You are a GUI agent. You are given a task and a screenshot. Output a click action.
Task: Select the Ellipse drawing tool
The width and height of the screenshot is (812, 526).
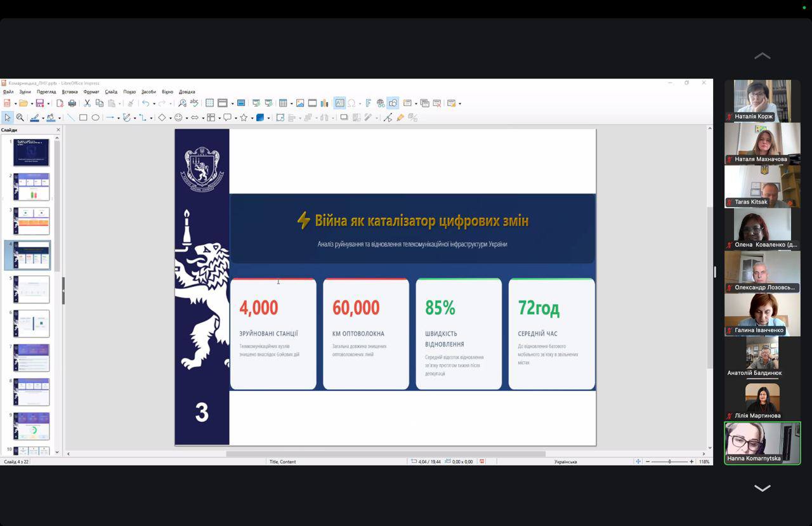(96, 117)
